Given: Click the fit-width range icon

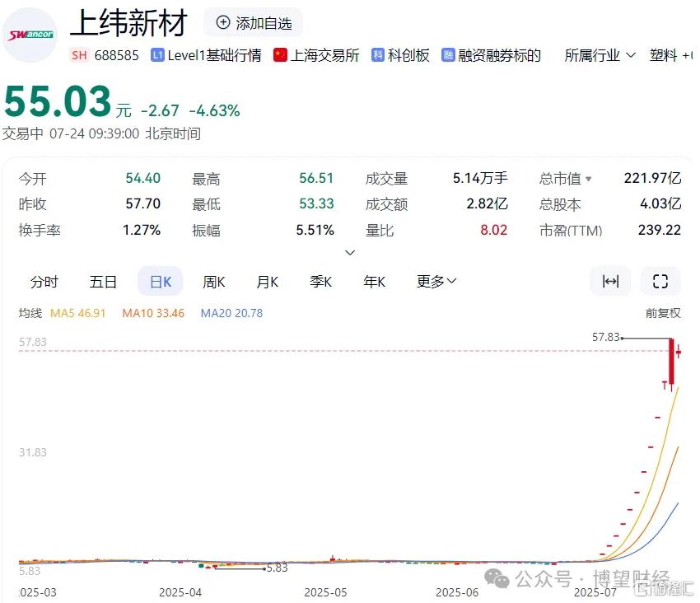Looking at the screenshot, I should tap(610, 282).
